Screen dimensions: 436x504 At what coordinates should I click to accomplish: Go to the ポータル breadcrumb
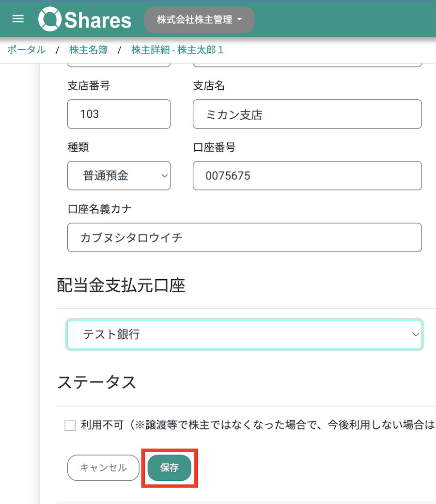coord(26,50)
